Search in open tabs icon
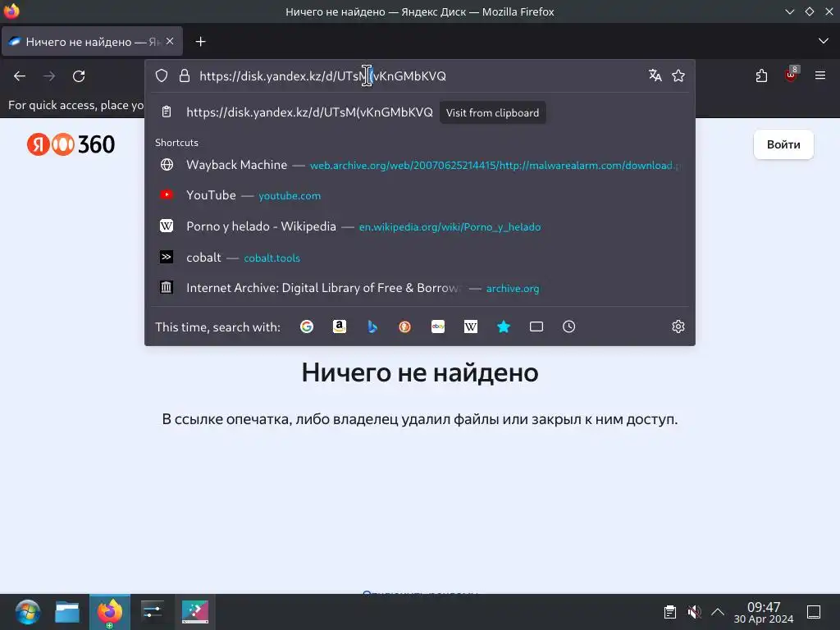Screen dimensions: 840x630 pyautogui.click(x=536, y=326)
